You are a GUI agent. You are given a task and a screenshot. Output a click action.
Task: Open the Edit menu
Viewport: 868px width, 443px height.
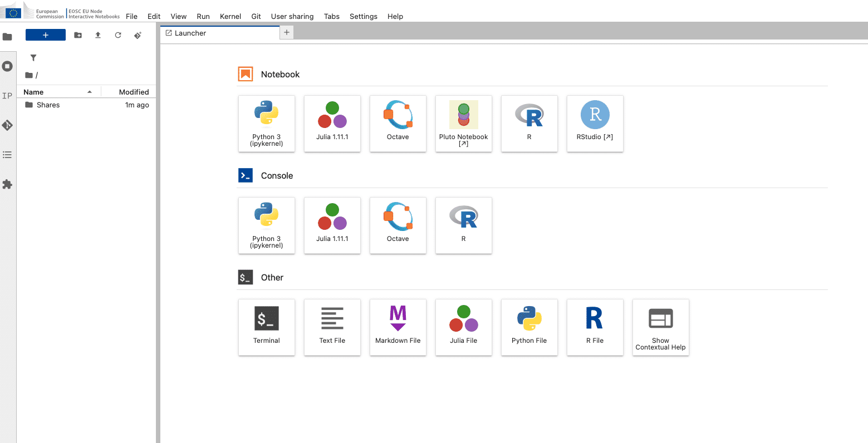tap(154, 16)
